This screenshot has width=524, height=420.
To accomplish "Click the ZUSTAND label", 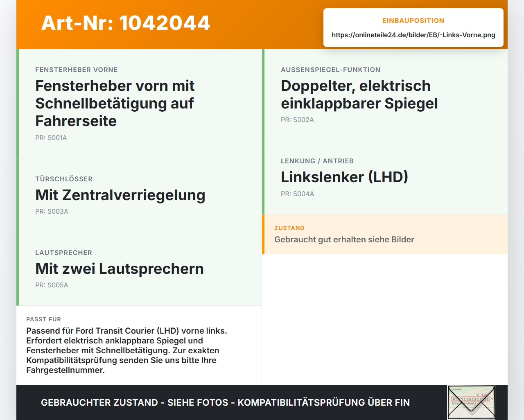I will coord(289,228).
